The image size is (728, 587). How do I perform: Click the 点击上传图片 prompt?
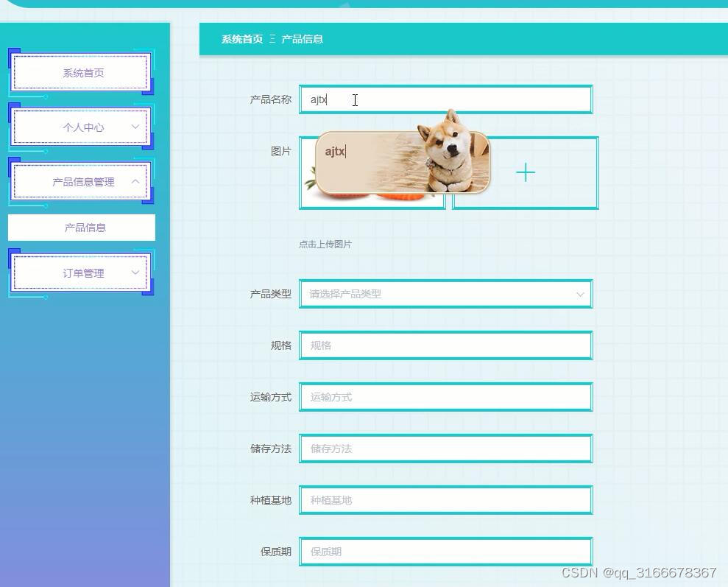click(x=324, y=244)
